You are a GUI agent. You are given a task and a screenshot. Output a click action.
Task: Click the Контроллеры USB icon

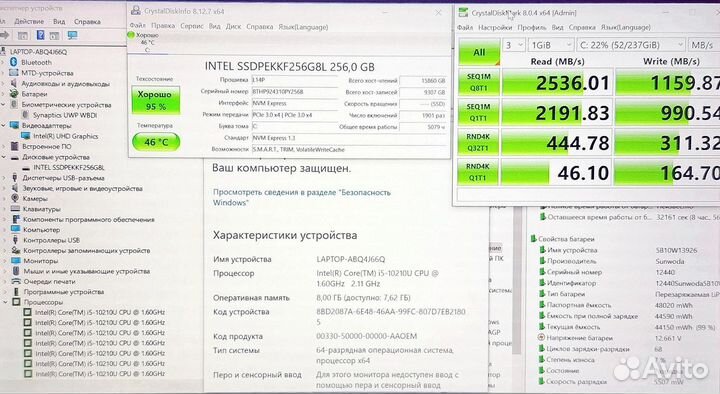click(x=15, y=240)
